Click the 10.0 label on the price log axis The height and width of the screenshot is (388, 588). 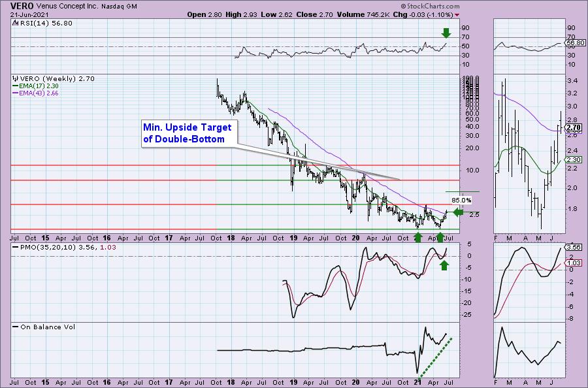click(x=471, y=170)
